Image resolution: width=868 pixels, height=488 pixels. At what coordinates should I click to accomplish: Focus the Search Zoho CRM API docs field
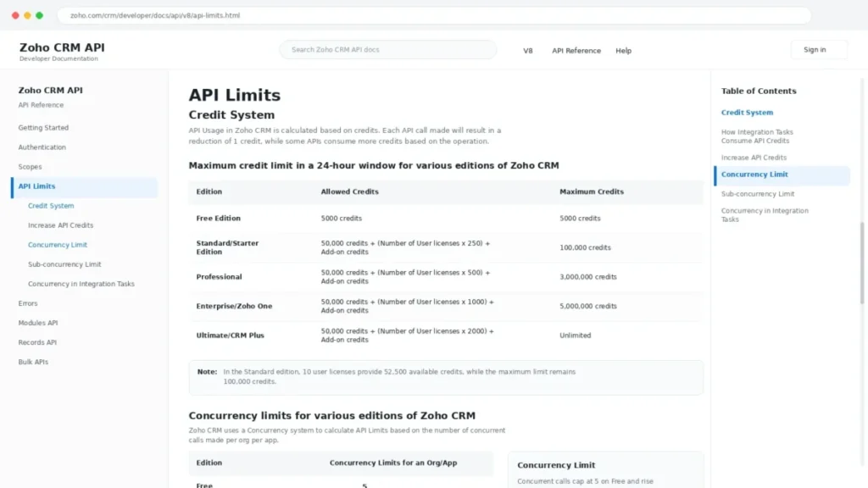click(x=388, y=50)
